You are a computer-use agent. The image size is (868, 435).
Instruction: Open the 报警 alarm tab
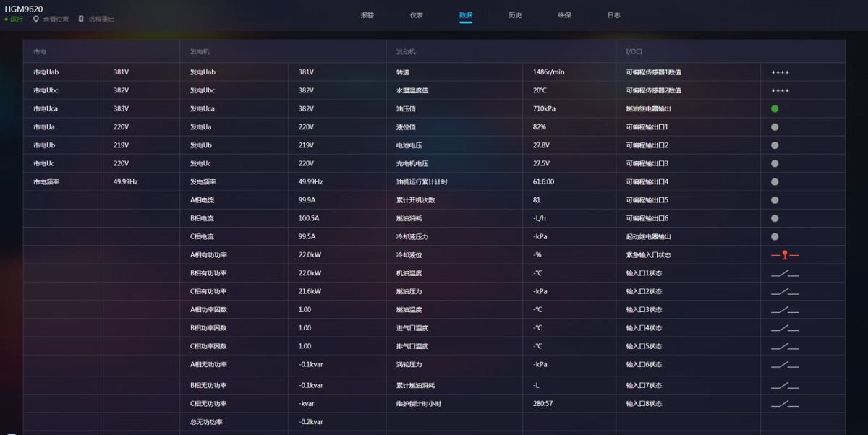pos(367,15)
